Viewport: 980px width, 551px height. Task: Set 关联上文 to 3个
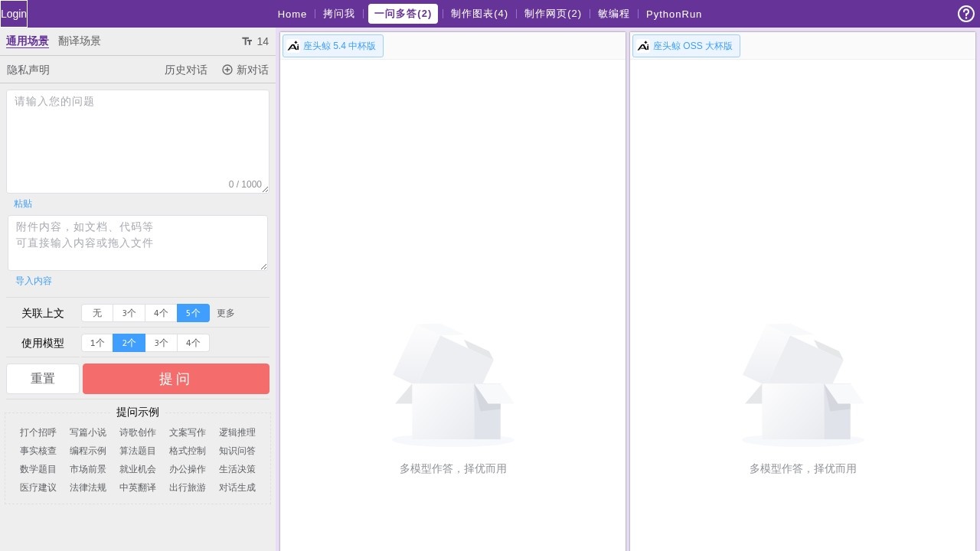coord(129,313)
